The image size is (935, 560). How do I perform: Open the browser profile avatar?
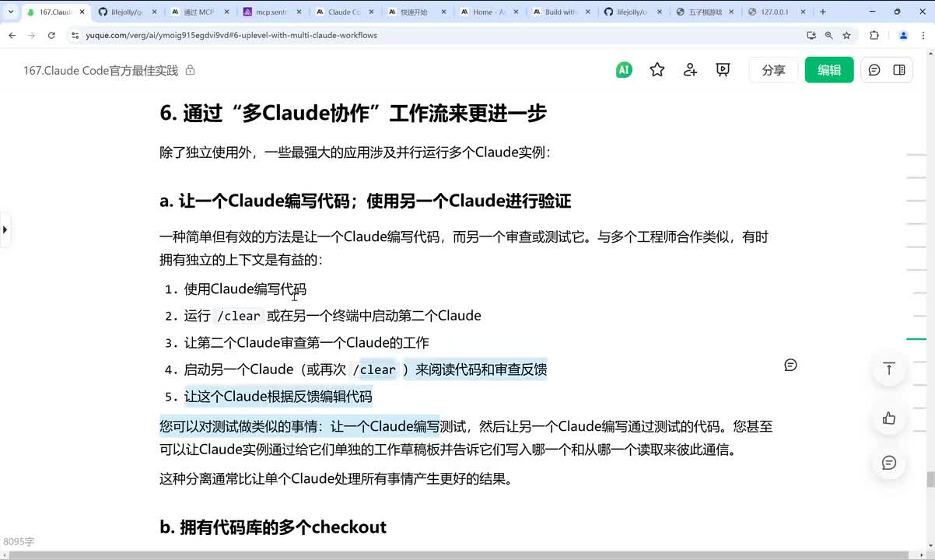pos(903,35)
